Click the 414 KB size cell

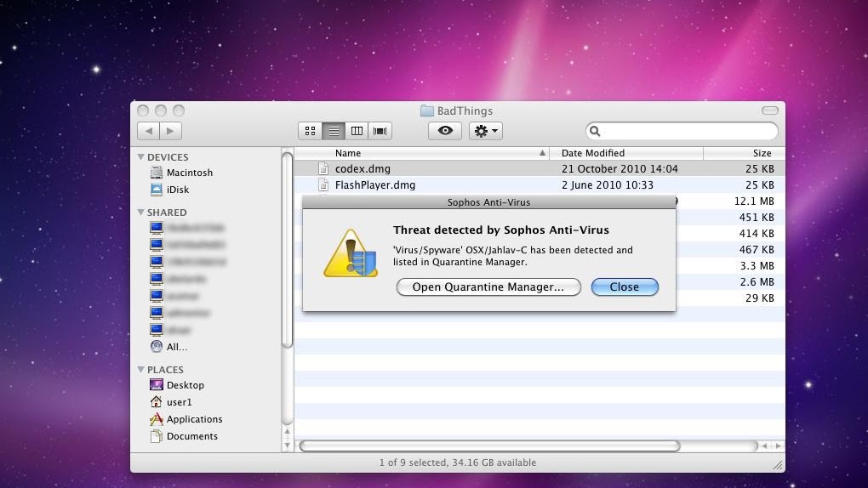click(x=757, y=234)
